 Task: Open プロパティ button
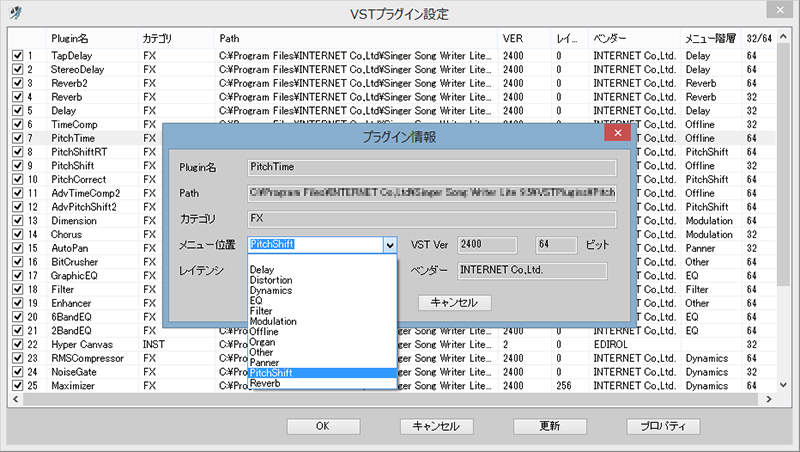pos(663,426)
